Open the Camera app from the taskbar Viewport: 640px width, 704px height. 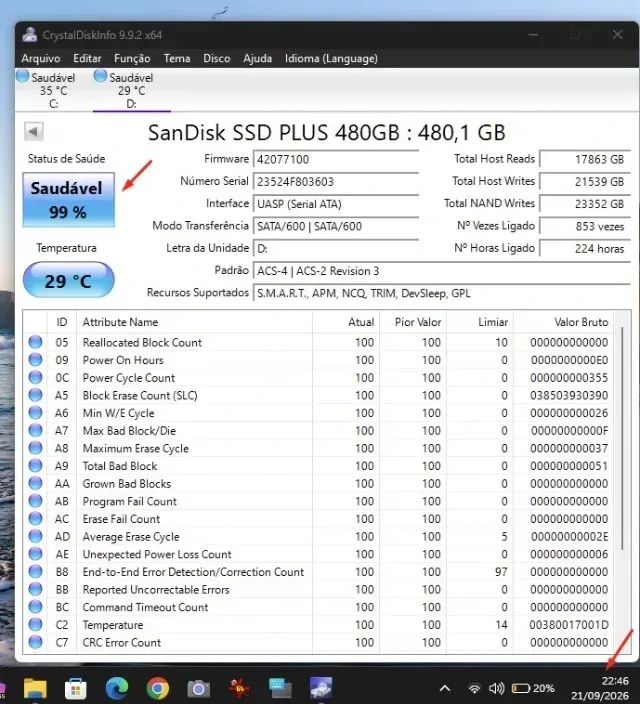point(199,688)
